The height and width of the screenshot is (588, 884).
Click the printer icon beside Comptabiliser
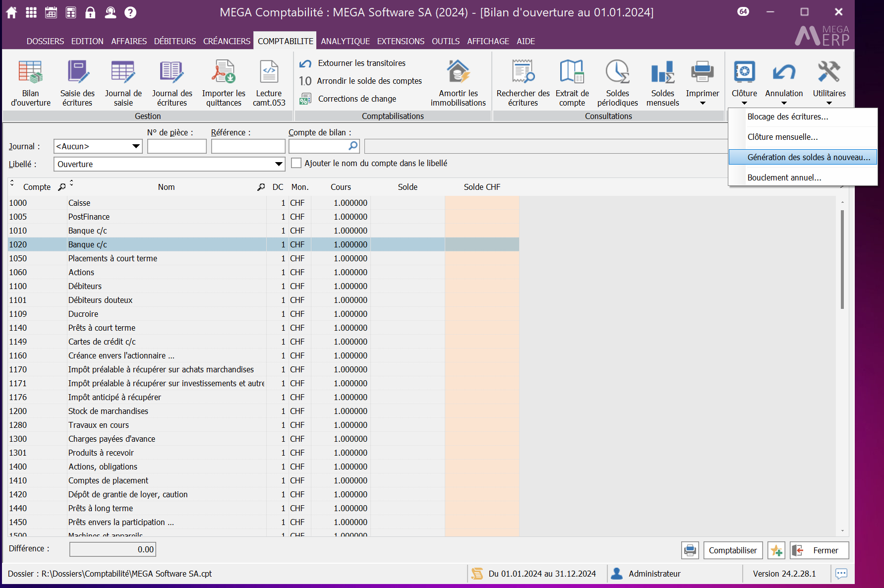690,550
